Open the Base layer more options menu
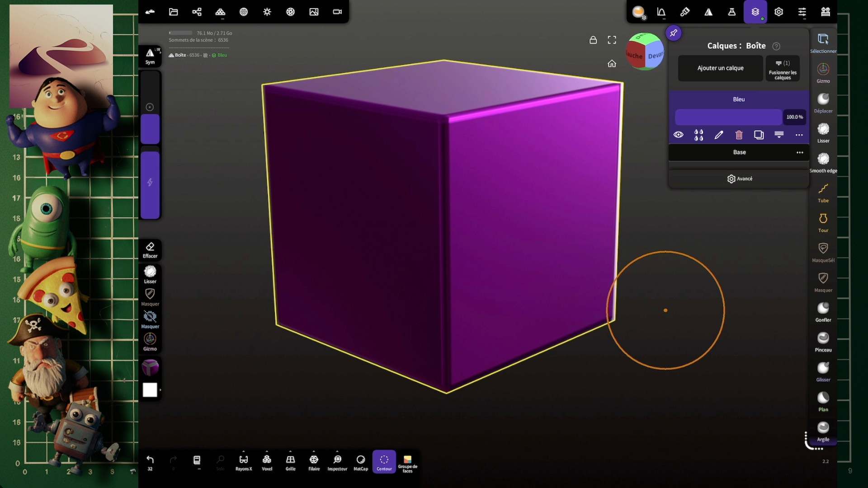The width and height of the screenshot is (868, 488). coord(799,153)
